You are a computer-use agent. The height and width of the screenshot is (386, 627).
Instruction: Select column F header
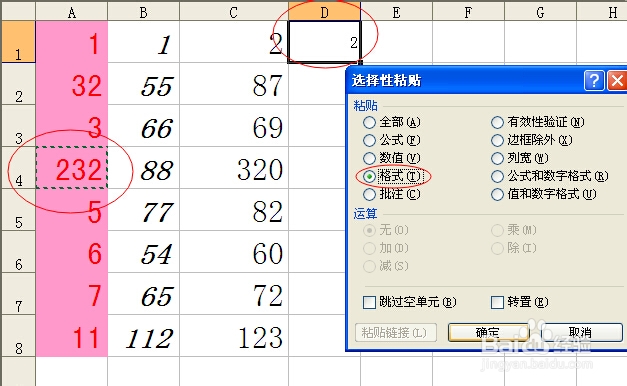coord(468,12)
